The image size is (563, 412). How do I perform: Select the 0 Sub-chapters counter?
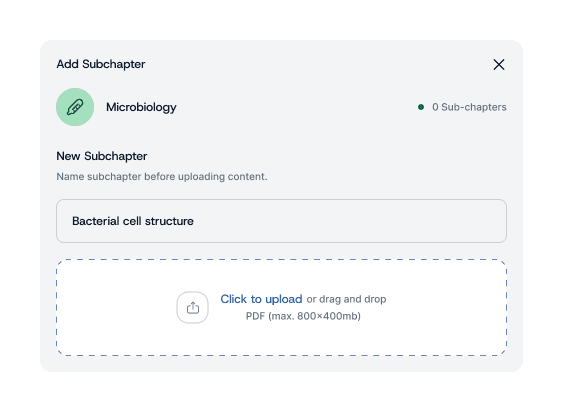(469, 107)
